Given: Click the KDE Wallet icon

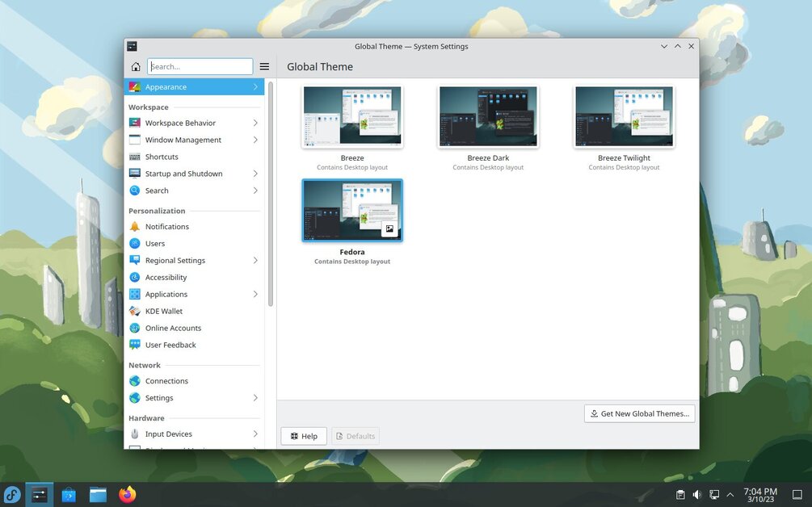Looking at the screenshot, I should click(x=135, y=311).
